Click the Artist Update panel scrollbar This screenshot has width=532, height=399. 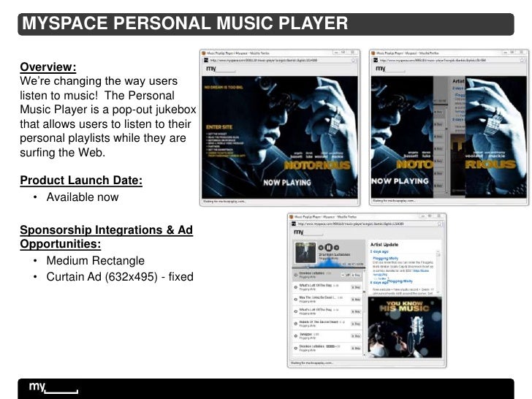[438, 272]
